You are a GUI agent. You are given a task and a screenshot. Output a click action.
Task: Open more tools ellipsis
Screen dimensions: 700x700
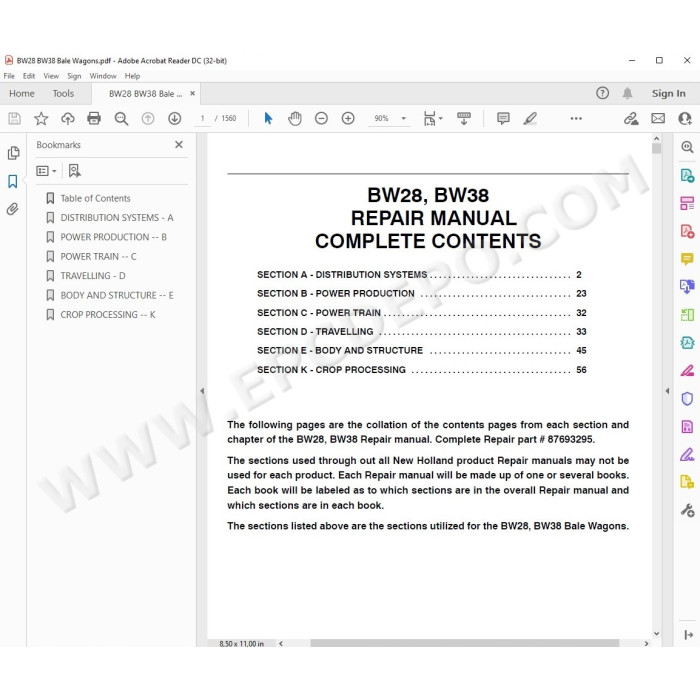pos(576,118)
